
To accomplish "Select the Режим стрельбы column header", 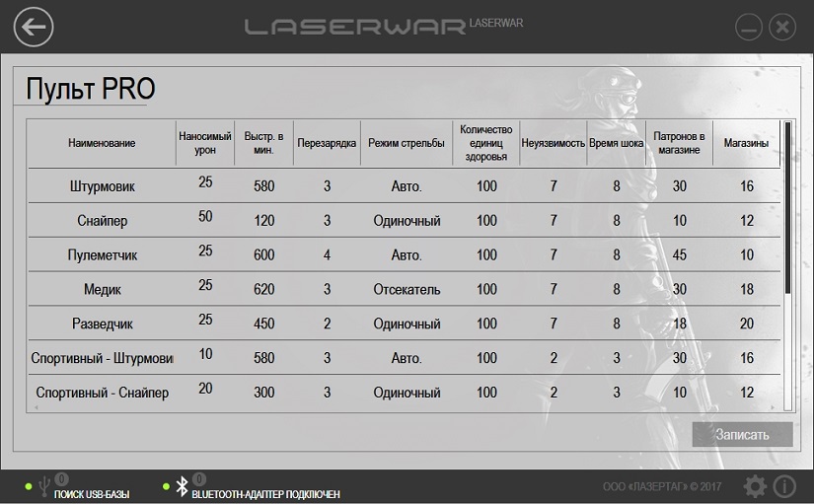I will (x=407, y=143).
